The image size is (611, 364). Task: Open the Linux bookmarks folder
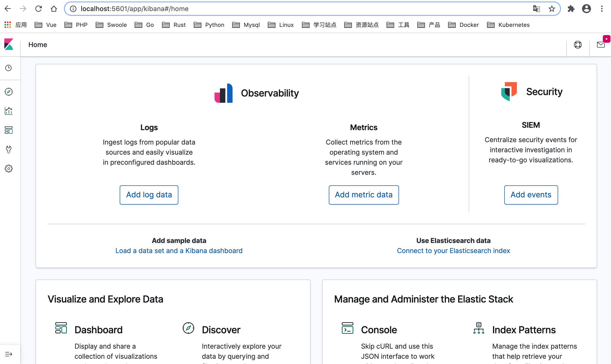[281, 25]
